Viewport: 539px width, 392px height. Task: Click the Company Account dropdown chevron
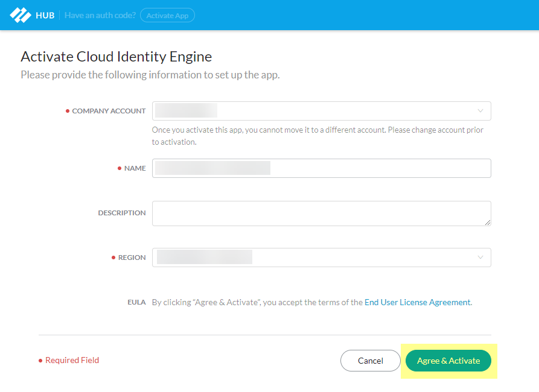(x=480, y=110)
